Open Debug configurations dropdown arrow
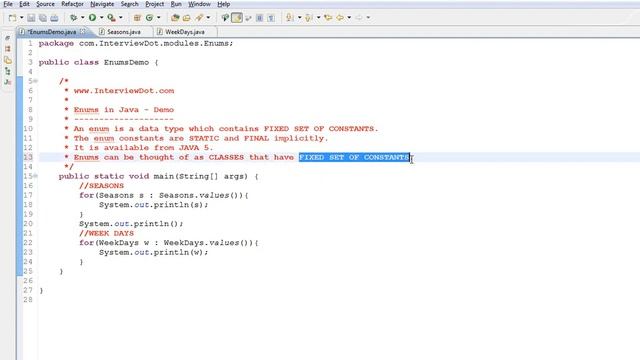Screen dimensions: 640x360 82,18
